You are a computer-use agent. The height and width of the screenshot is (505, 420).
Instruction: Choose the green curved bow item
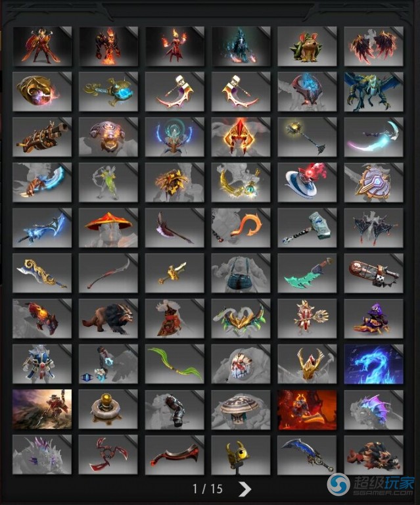[174, 364]
